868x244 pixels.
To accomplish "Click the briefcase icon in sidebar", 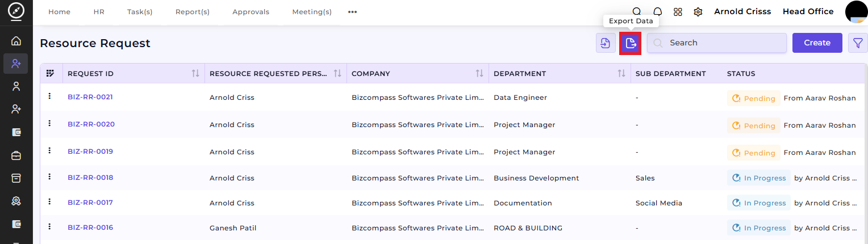I will click(x=16, y=155).
